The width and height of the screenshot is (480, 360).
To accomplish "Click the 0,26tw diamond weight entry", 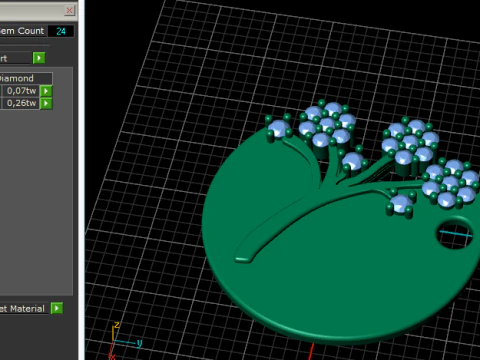I will pyautogui.click(x=21, y=103).
